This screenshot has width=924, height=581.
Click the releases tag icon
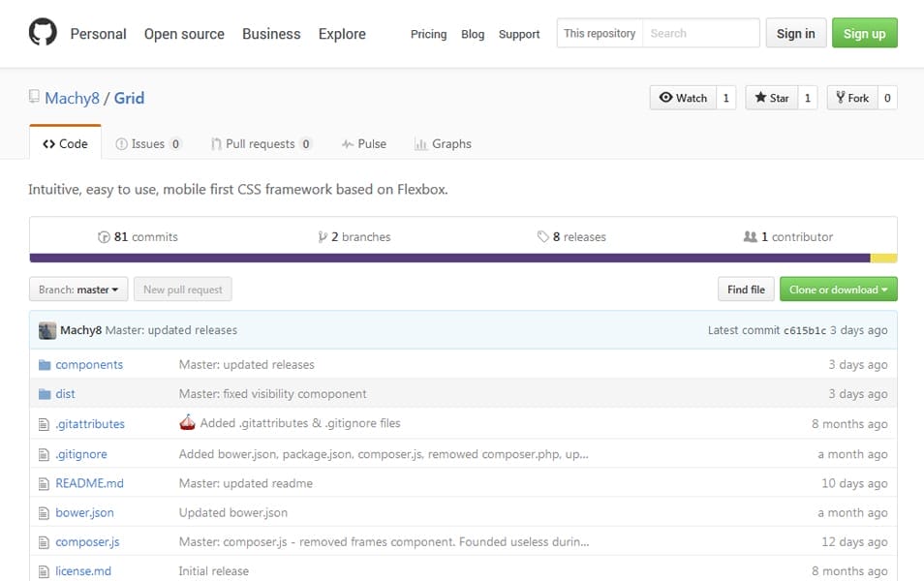[542, 237]
